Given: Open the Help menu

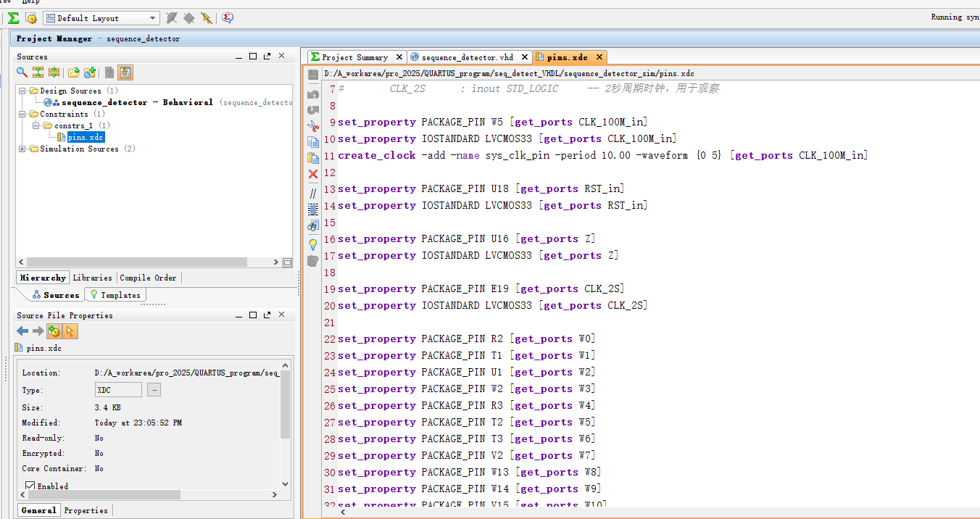Looking at the screenshot, I should coord(30,2).
